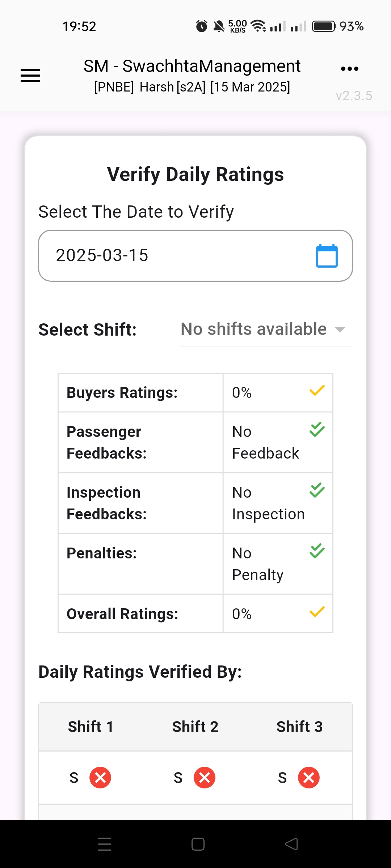
Task: Click the dropdown arrow next to No shifts available
Action: click(340, 330)
